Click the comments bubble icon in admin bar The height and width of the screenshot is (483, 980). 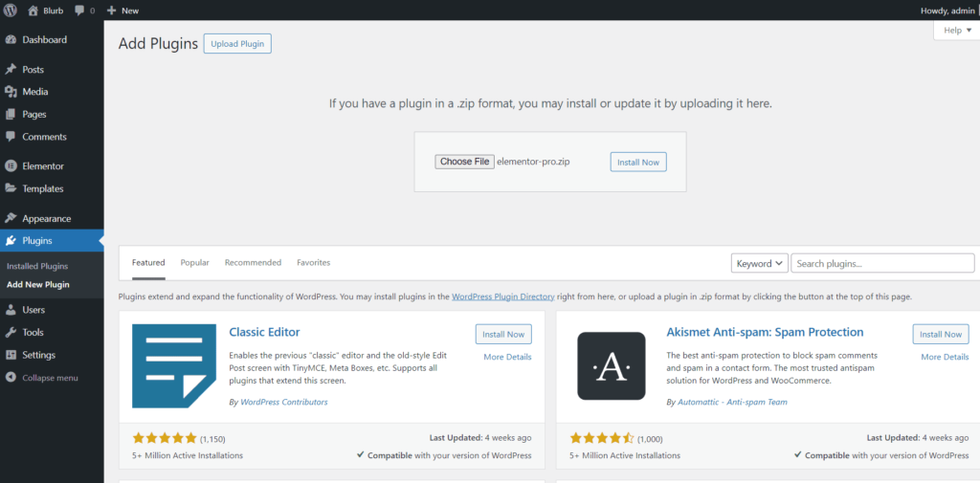click(79, 11)
